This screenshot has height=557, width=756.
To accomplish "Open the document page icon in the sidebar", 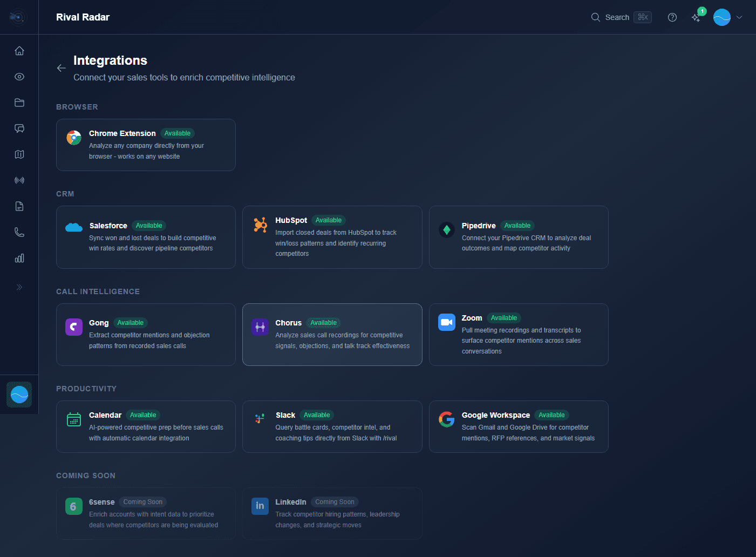I will pos(19,206).
